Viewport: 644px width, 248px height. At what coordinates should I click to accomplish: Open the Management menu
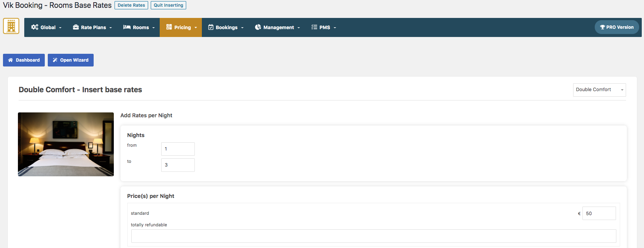tap(277, 27)
